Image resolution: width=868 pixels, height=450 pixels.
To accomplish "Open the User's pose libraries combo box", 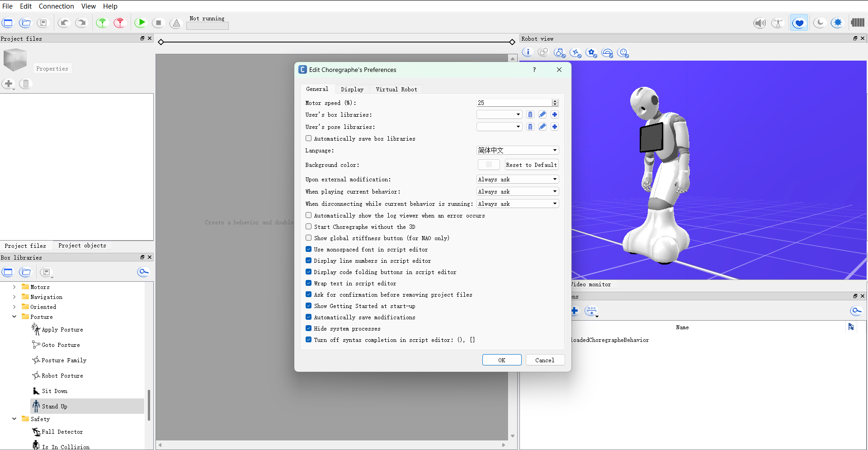I will tap(500, 127).
